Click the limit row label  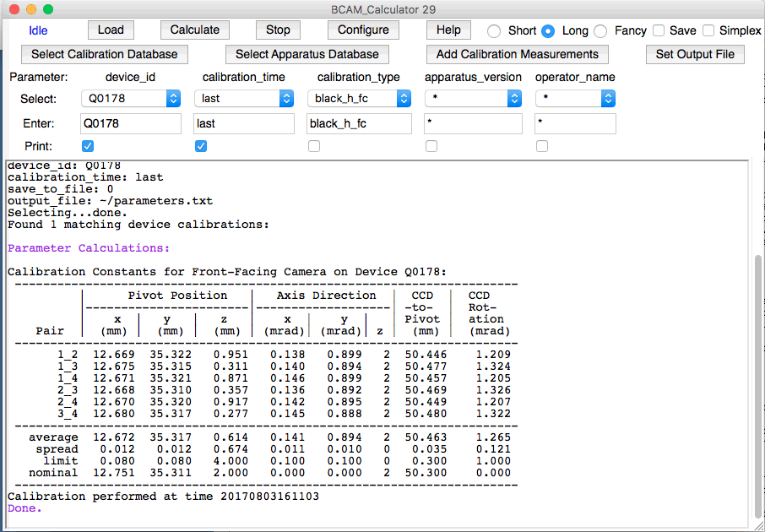tap(61, 461)
